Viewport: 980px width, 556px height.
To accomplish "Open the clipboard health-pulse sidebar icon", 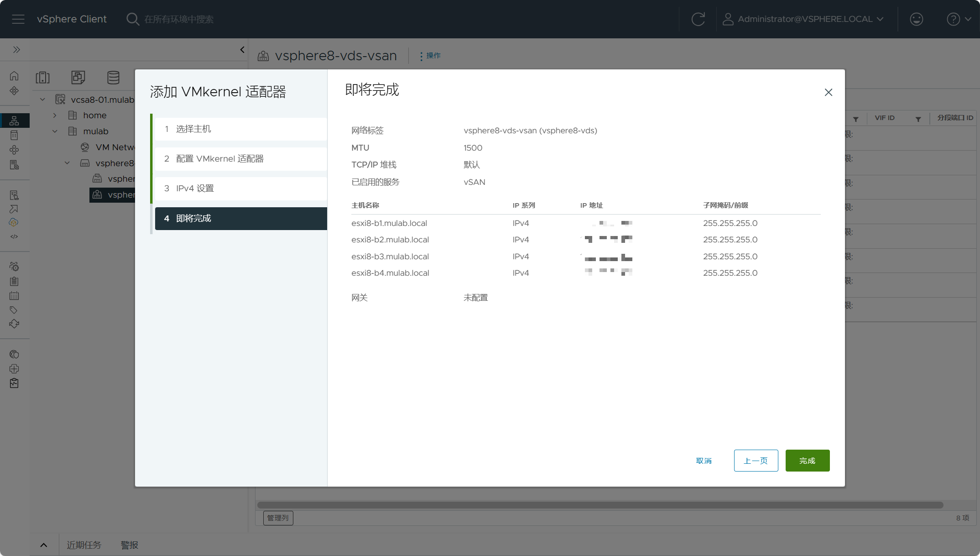I will (14, 383).
